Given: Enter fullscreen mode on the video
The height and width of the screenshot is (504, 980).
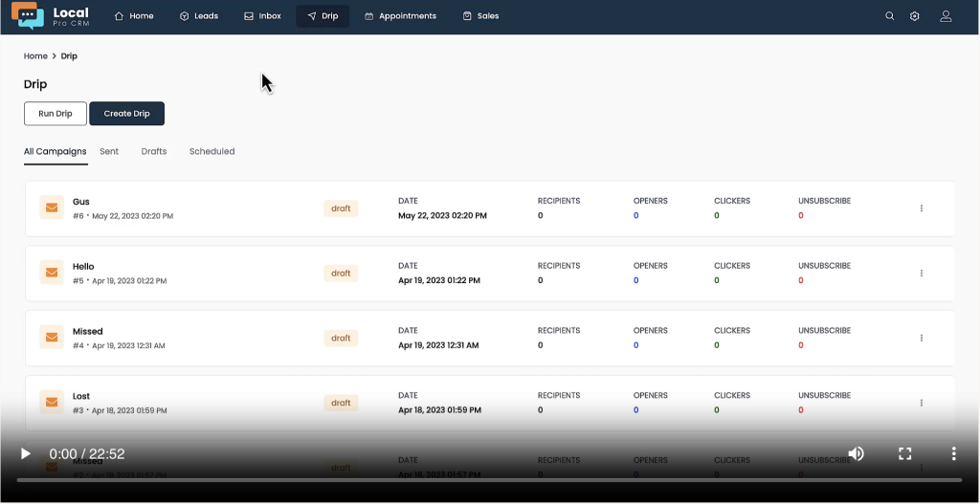Looking at the screenshot, I should click(x=904, y=453).
